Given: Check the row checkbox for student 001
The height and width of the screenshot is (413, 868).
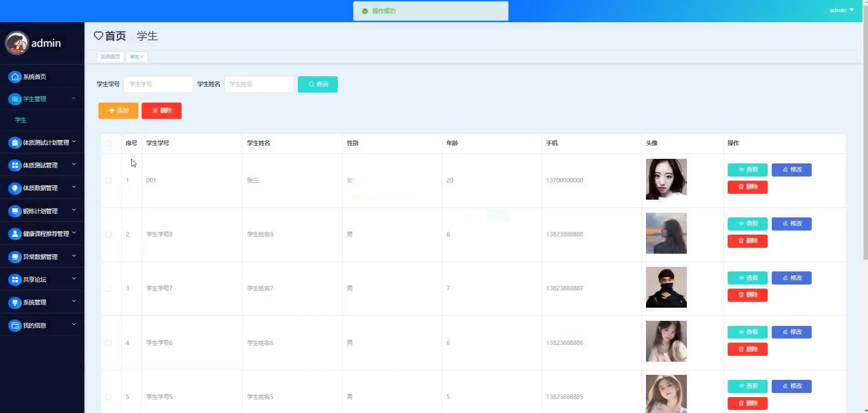Looking at the screenshot, I should pos(108,181).
